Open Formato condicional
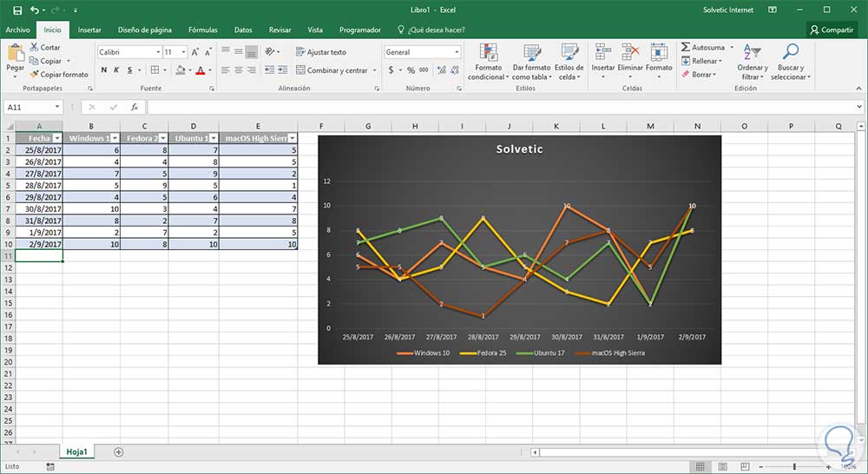 (x=488, y=62)
